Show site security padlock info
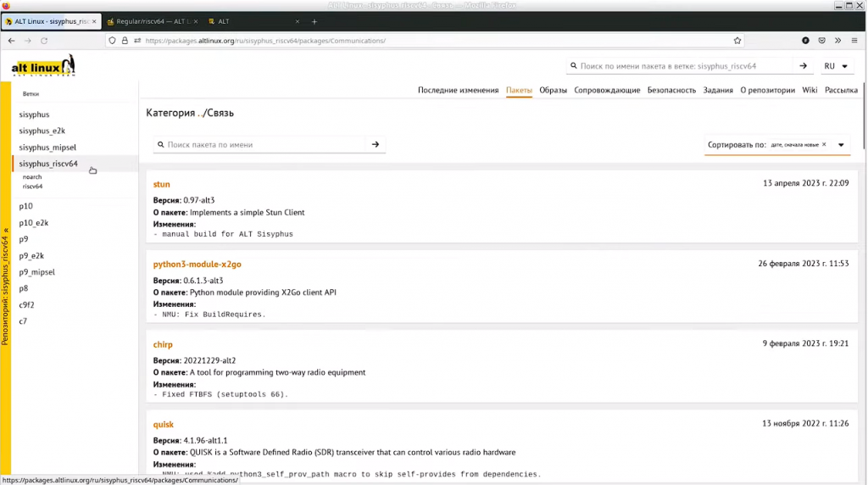 tap(125, 41)
